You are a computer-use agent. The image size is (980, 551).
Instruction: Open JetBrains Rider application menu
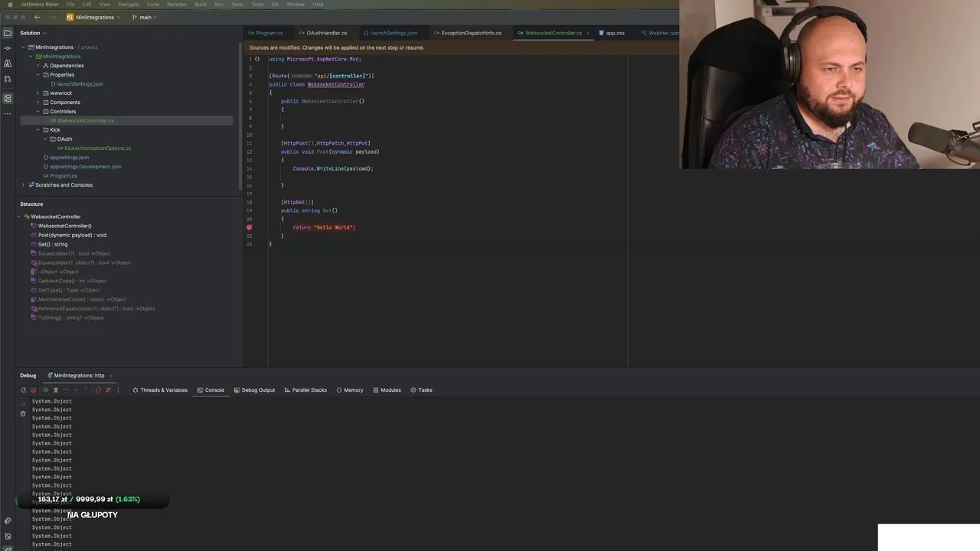(39, 5)
